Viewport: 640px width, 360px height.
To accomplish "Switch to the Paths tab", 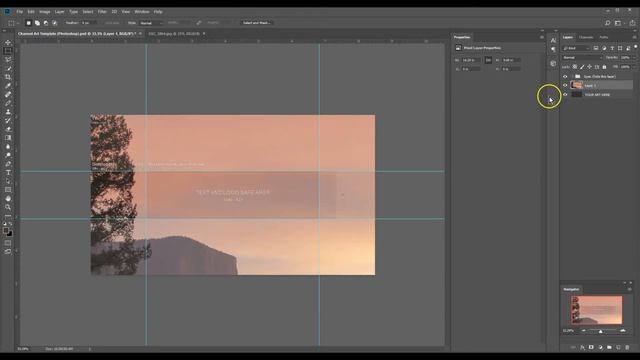I will point(604,37).
